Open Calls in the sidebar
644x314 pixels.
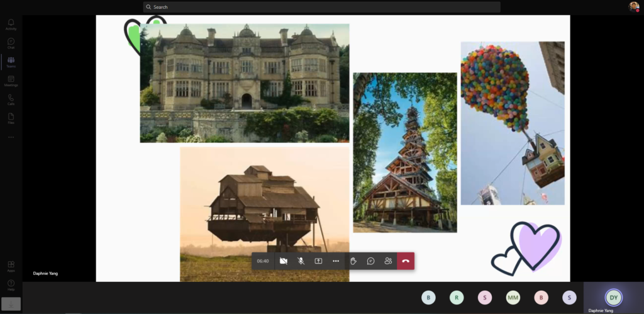tap(11, 100)
